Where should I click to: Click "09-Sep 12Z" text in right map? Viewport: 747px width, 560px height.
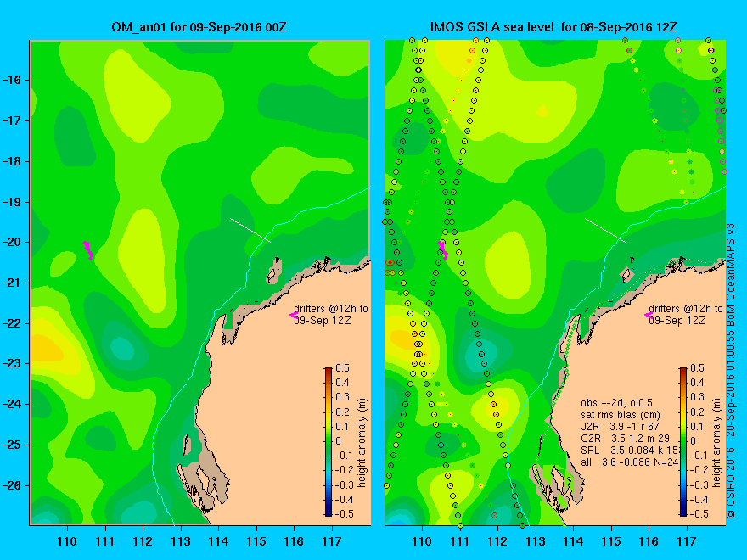[x=677, y=321]
